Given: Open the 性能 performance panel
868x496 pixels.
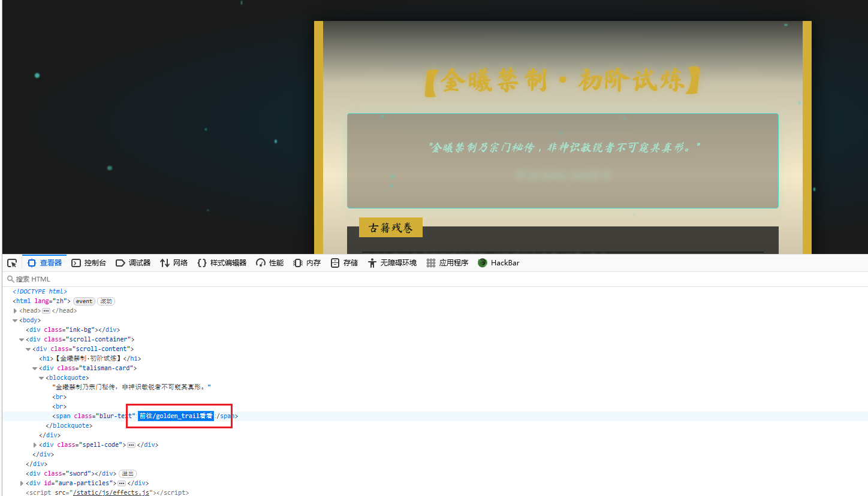Looking at the screenshot, I should pyautogui.click(x=270, y=263).
